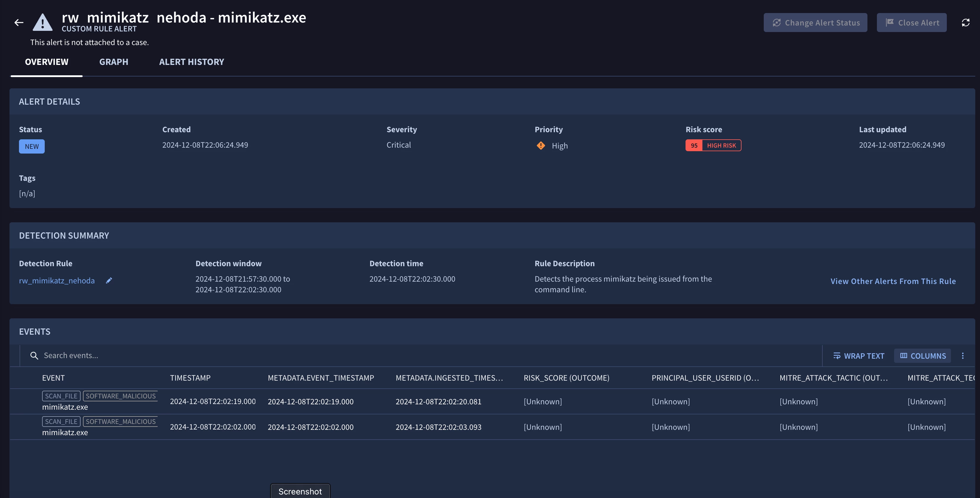Click SCAN_FILE tag in 22:02:19 event

click(61, 396)
